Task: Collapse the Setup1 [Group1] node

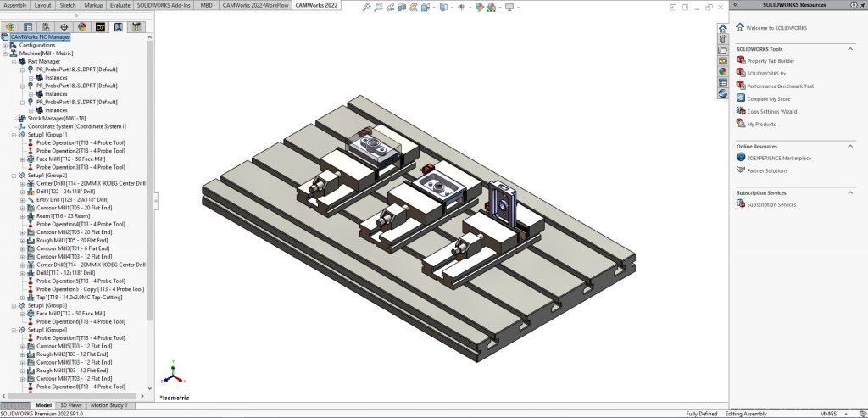Action: pyautogui.click(x=14, y=135)
